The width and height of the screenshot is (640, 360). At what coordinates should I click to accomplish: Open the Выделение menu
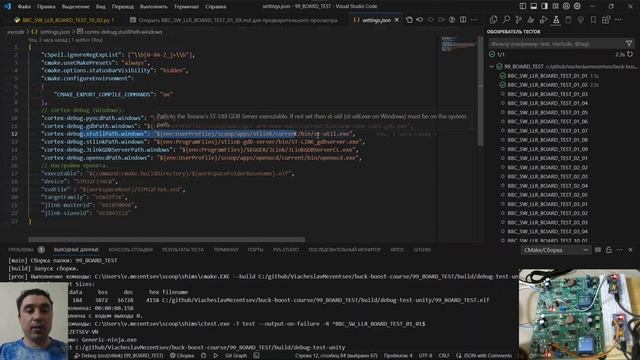coord(76,7)
